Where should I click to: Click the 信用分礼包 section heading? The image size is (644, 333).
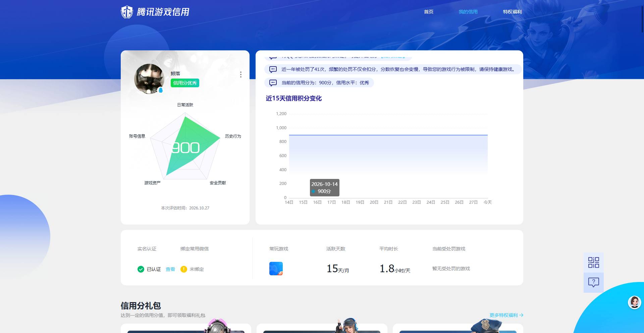pyautogui.click(x=141, y=305)
